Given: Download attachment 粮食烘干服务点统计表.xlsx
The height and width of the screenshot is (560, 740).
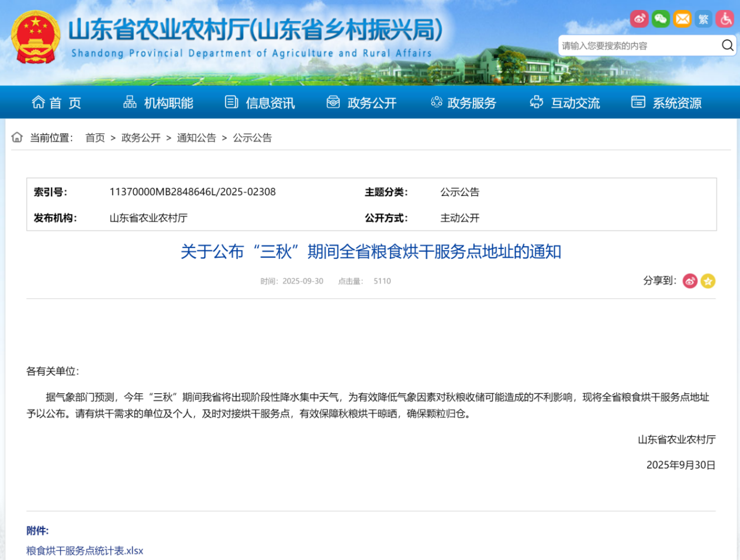Looking at the screenshot, I should tap(84, 551).
